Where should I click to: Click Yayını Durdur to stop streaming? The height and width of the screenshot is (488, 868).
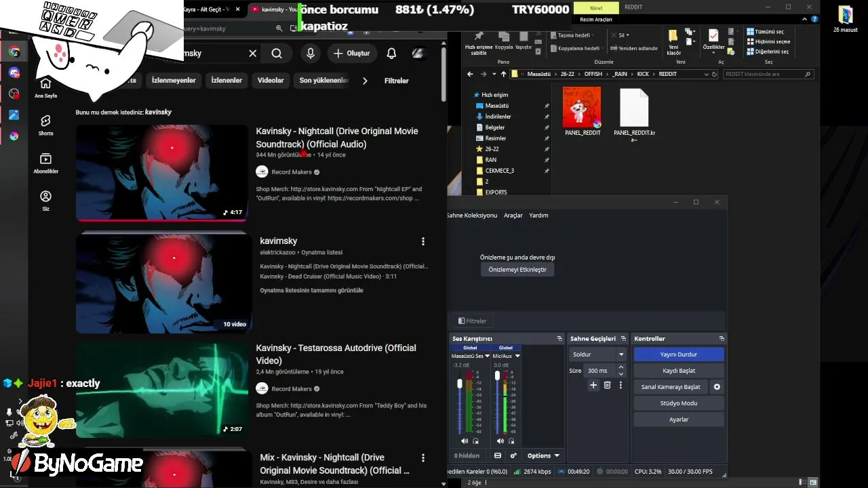679,354
